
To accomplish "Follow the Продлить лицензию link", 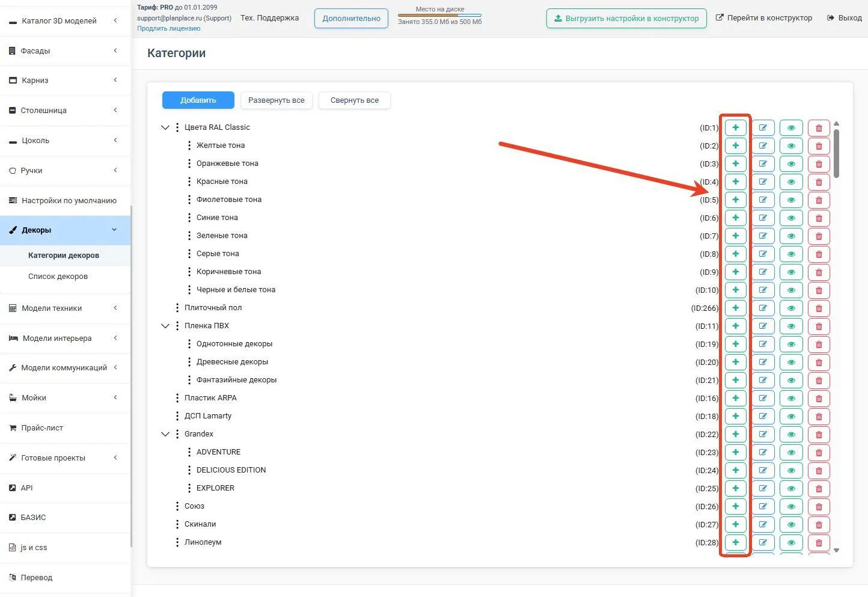I will pyautogui.click(x=169, y=28).
